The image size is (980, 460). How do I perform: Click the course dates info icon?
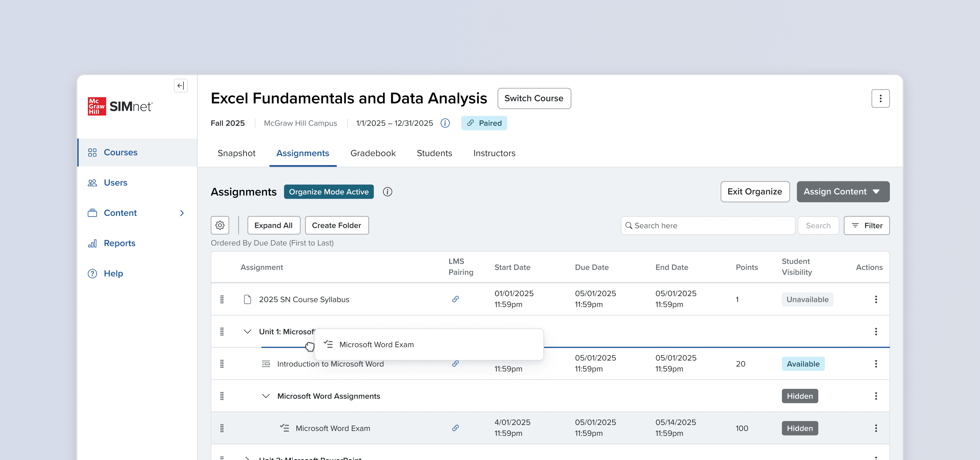pyautogui.click(x=445, y=123)
